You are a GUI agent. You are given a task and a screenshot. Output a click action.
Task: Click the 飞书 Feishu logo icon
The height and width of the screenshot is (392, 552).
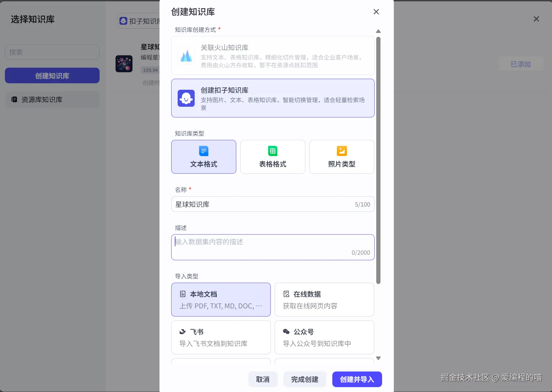click(x=183, y=332)
